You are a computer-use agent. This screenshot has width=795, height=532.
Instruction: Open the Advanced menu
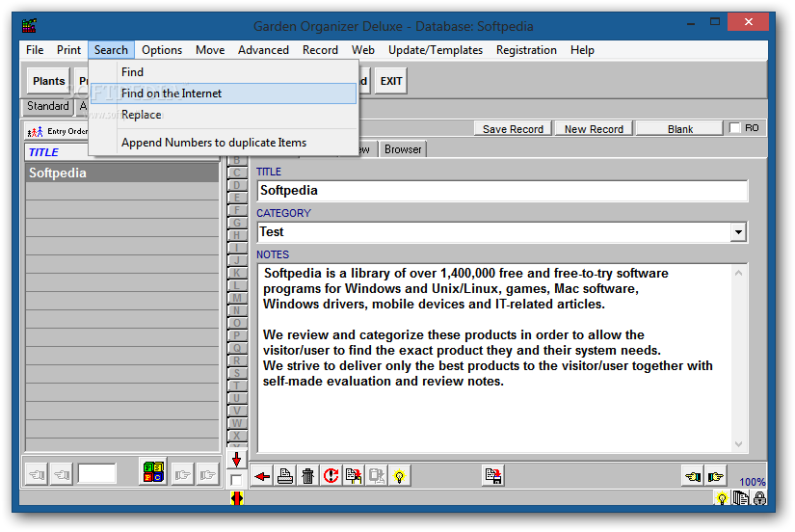[x=263, y=50]
